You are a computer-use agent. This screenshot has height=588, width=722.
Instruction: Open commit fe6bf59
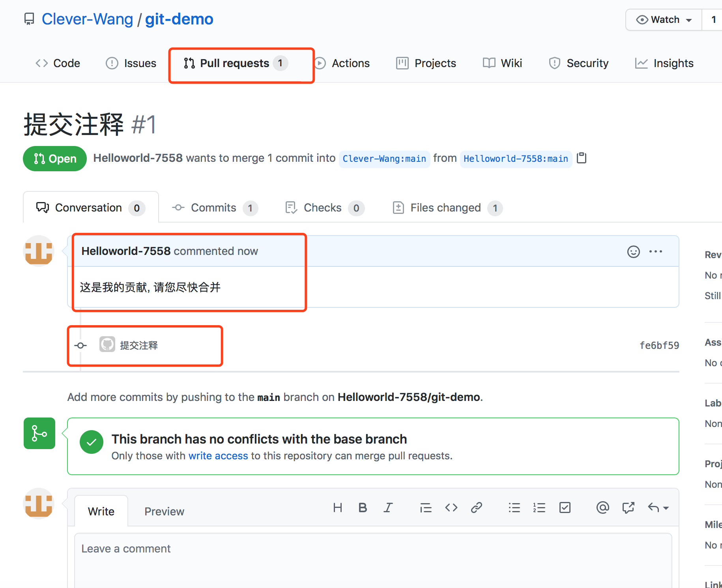pos(659,345)
